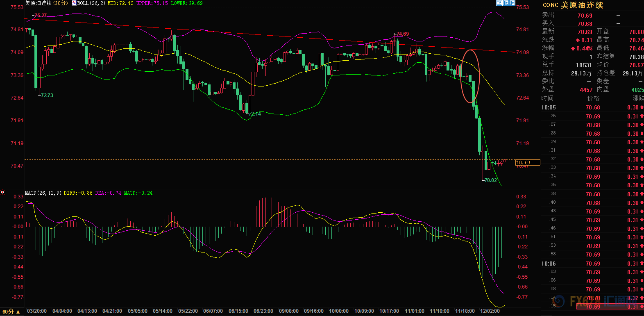
Task: Click the 外盘 value 4457
Action: pyautogui.click(x=586, y=90)
